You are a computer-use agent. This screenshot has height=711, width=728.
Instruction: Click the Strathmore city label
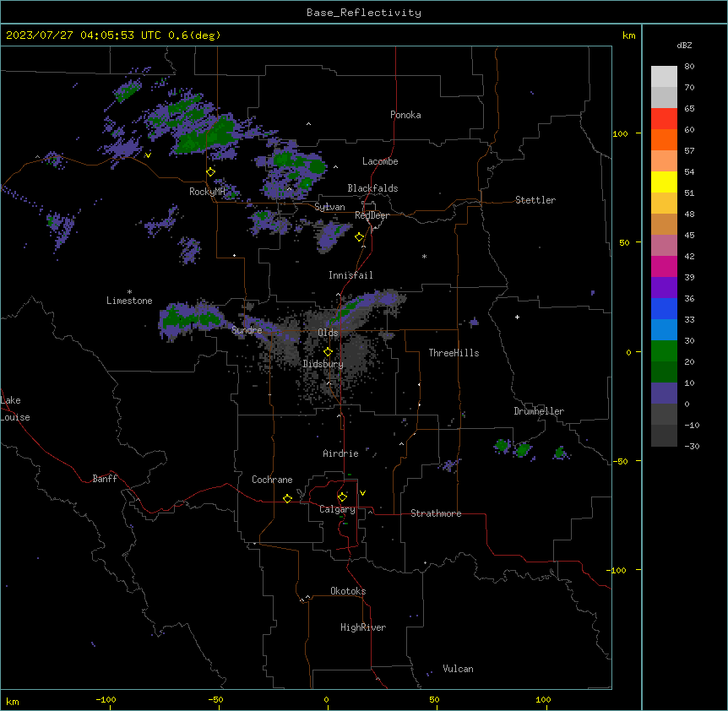[x=436, y=513]
